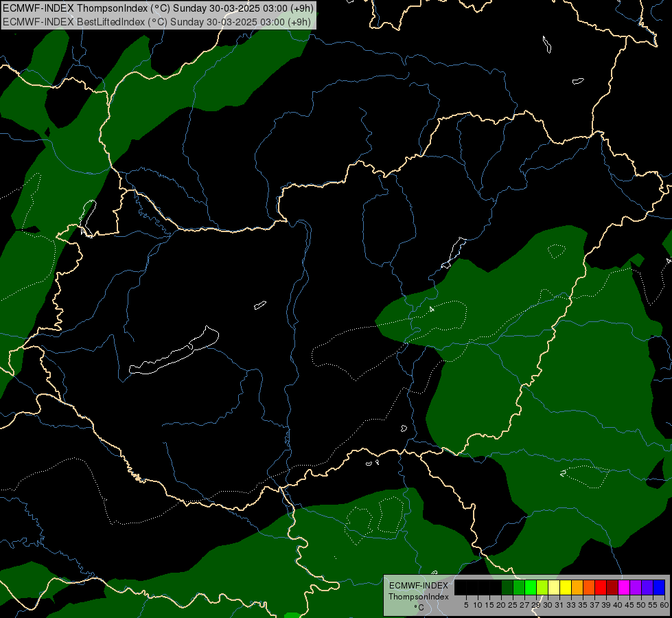Click the legend tick value 20

(502, 605)
